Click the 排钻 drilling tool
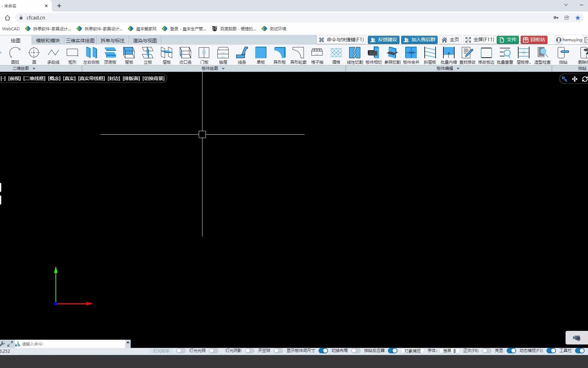 click(x=563, y=55)
